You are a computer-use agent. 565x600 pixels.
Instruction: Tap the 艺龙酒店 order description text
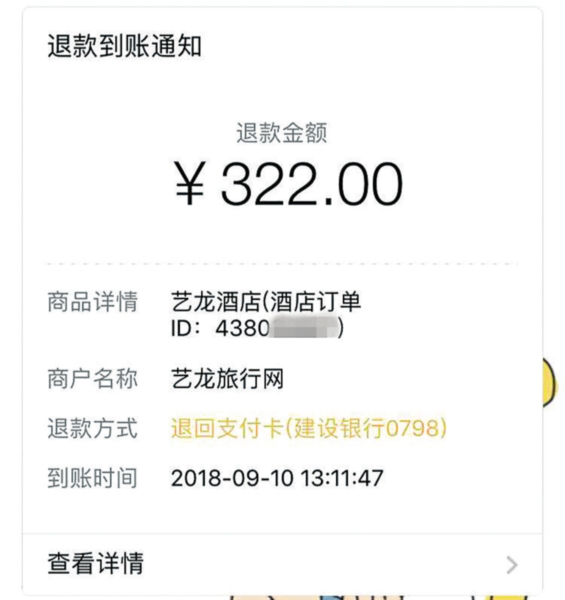pyautogui.click(x=266, y=302)
